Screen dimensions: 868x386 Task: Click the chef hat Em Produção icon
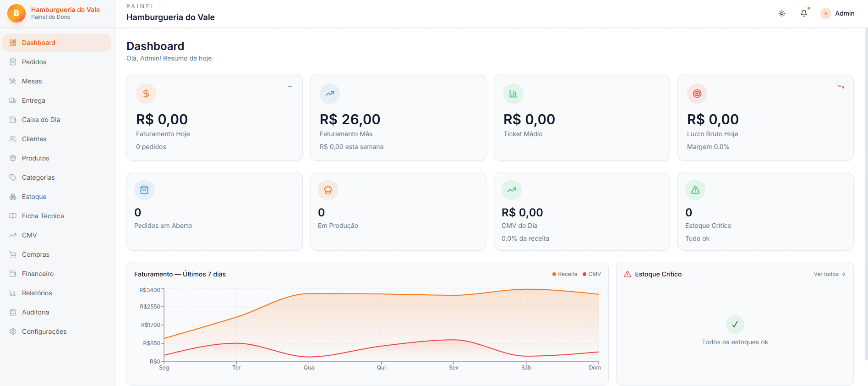click(328, 190)
